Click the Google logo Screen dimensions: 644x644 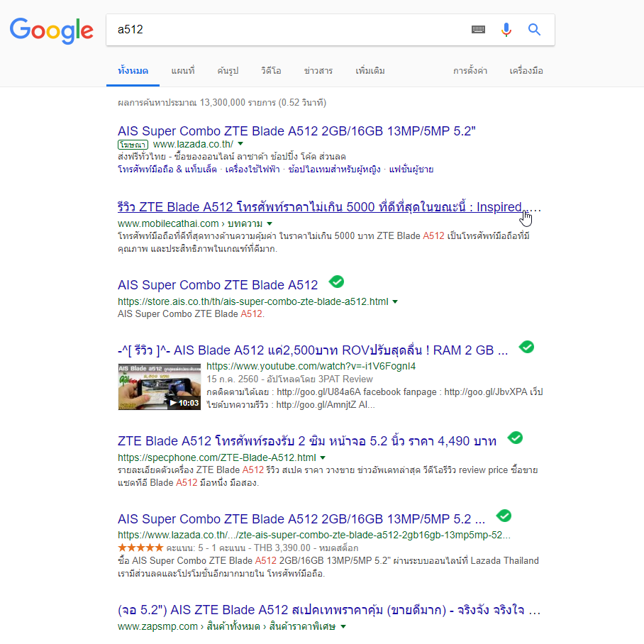pyautogui.click(x=52, y=30)
